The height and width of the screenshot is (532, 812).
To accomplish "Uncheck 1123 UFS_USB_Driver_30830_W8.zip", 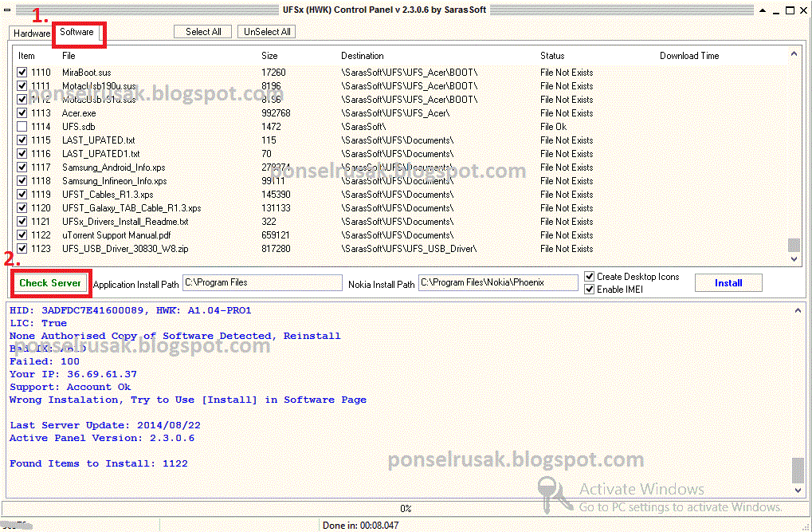I will click(x=22, y=248).
